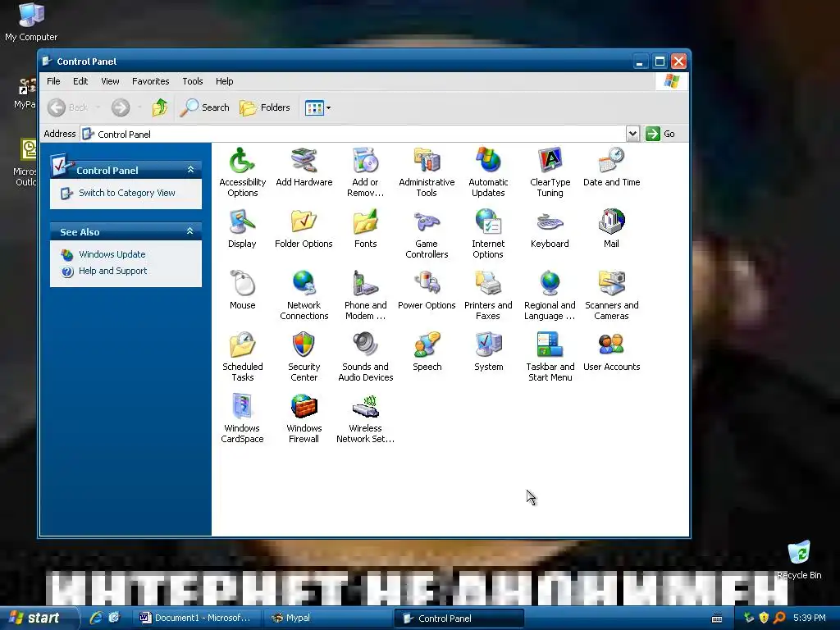The height and width of the screenshot is (630, 840).
Task: Open Power Options
Action: (427, 290)
